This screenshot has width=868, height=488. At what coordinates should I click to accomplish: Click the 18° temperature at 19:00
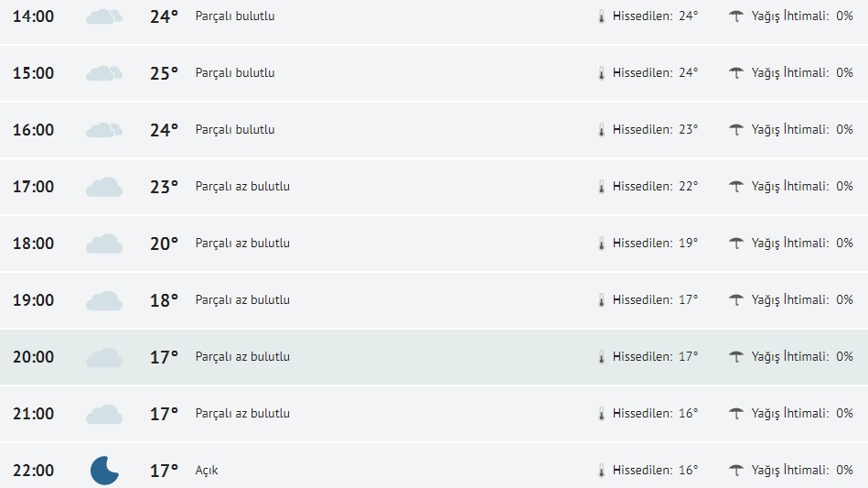point(164,300)
